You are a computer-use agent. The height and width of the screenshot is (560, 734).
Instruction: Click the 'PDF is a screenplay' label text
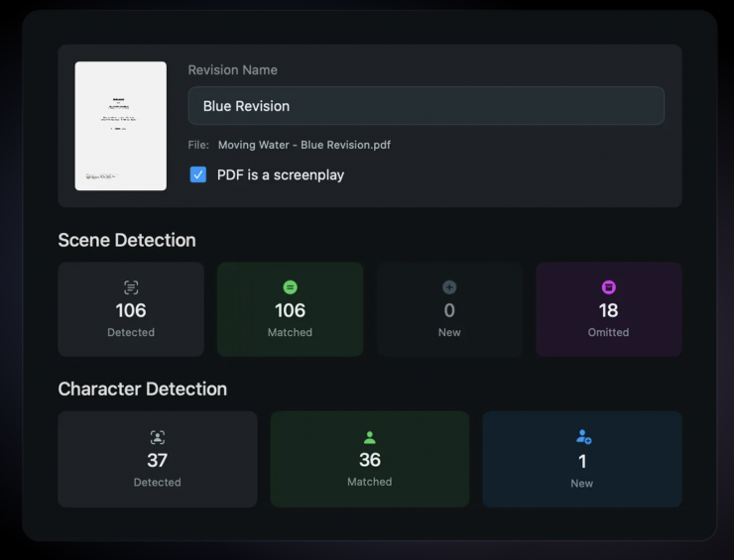point(281,175)
